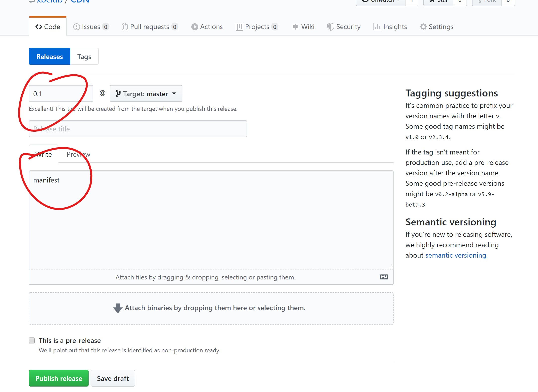Click the Settings gear icon

pos(423,27)
